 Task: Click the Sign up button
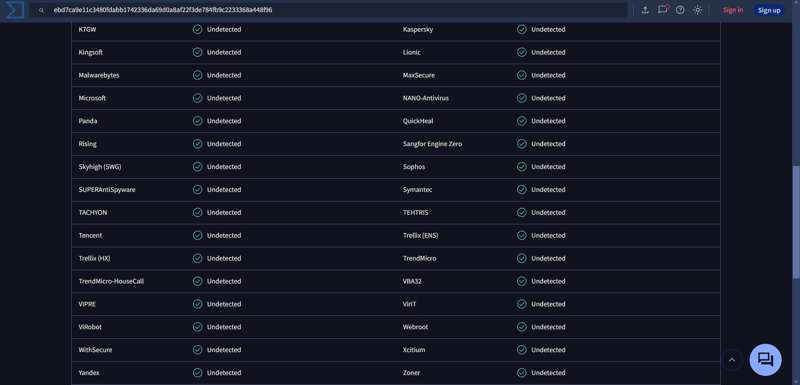(769, 10)
